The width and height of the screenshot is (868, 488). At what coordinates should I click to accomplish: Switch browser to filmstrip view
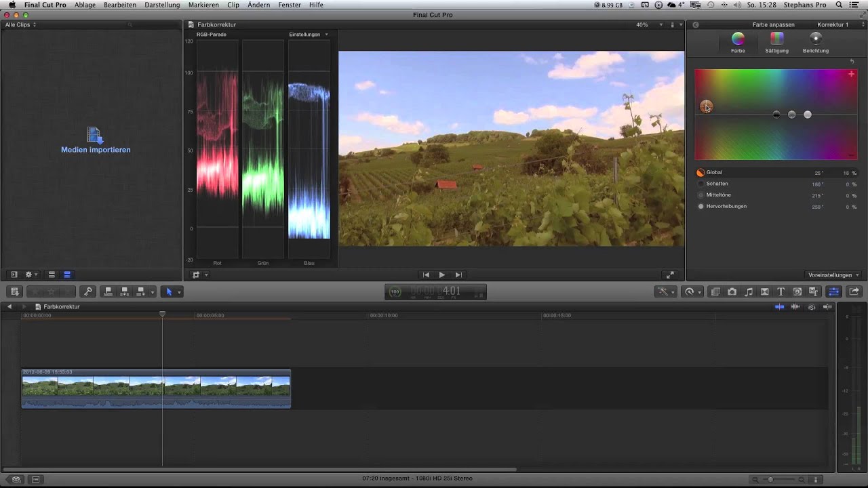52,274
